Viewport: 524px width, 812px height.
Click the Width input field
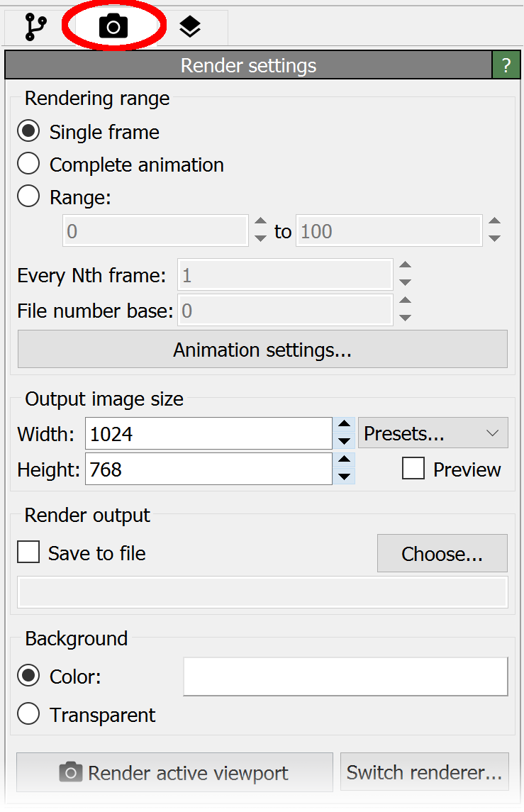pyautogui.click(x=208, y=433)
